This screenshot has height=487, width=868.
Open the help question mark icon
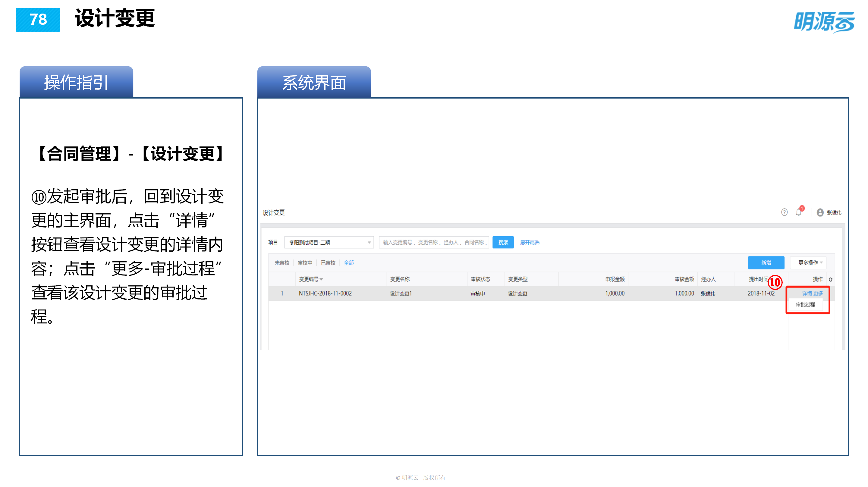click(x=785, y=212)
